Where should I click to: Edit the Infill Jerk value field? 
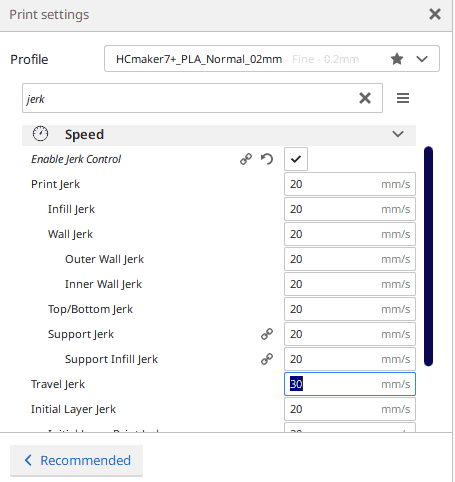pos(350,209)
